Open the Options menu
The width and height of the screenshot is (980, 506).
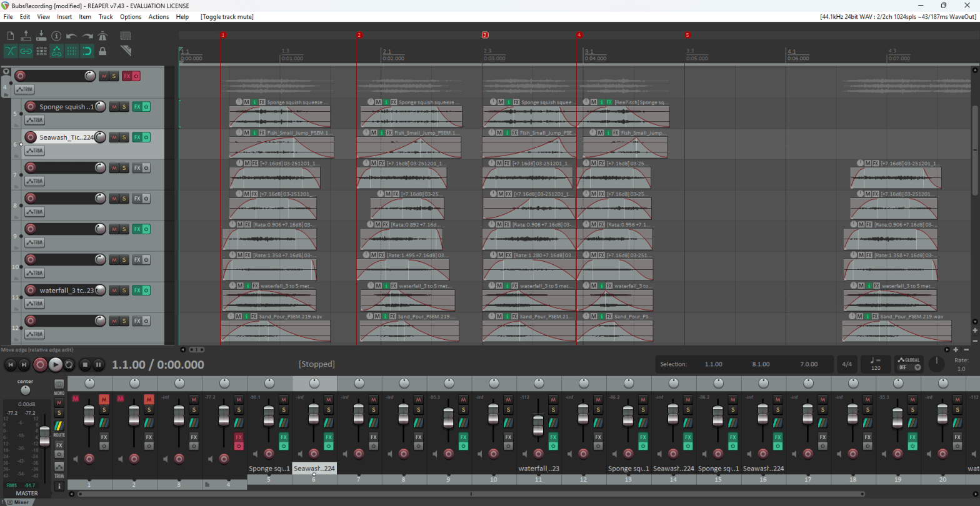pyautogui.click(x=131, y=17)
